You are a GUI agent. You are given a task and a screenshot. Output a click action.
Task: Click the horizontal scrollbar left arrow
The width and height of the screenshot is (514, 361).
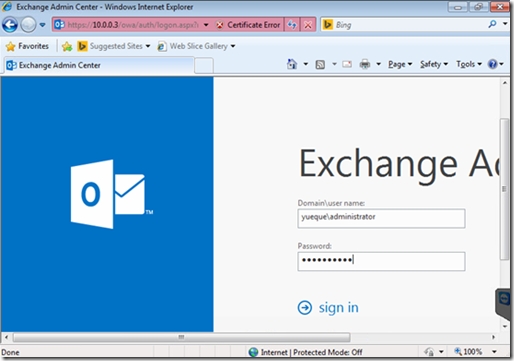click(6, 337)
